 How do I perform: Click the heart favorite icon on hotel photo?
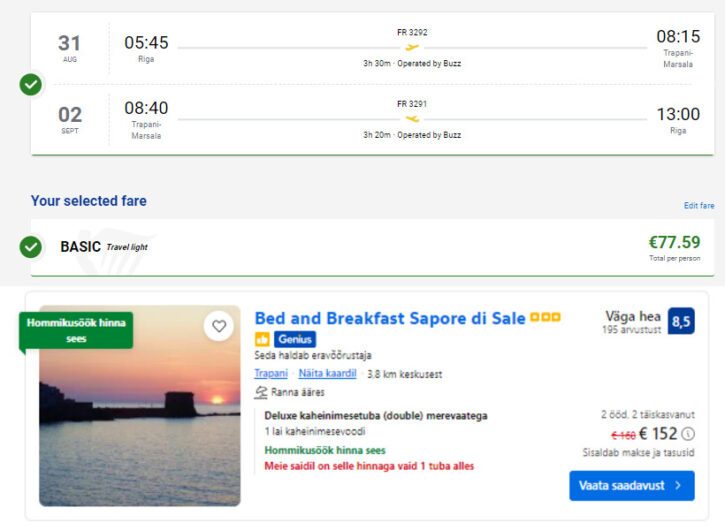click(219, 326)
